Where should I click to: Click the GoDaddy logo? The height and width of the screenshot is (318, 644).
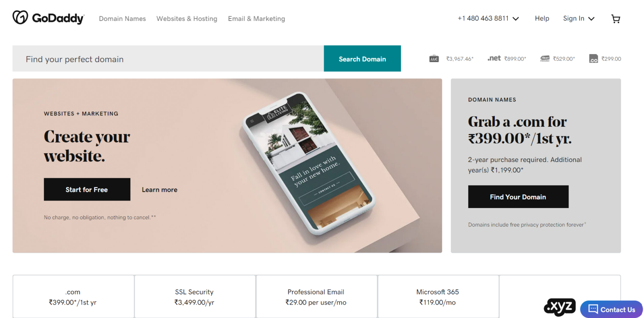(48, 18)
